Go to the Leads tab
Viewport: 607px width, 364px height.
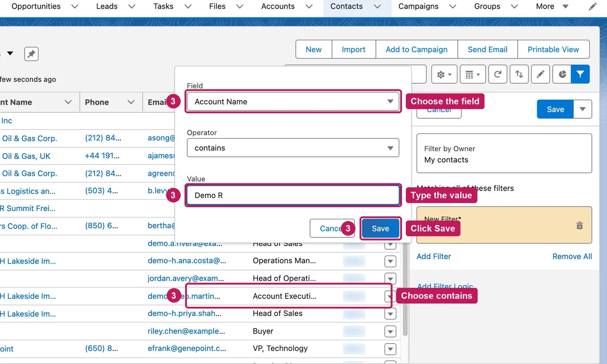[107, 6]
